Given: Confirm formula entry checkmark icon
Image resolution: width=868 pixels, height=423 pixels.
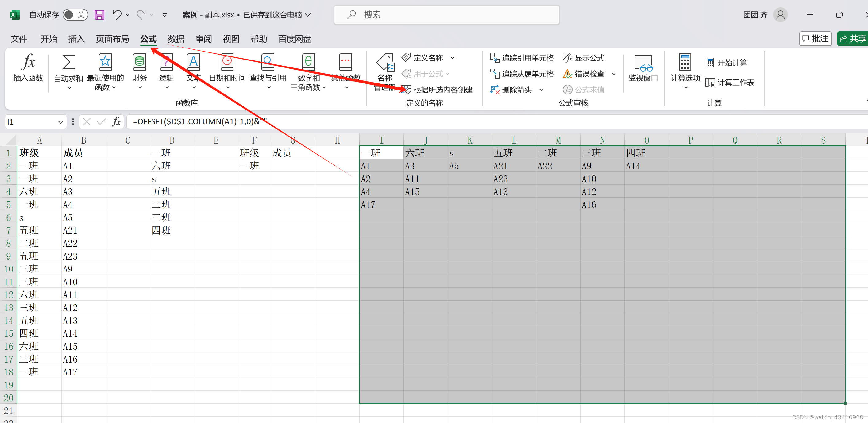Looking at the screenshot, I should 101,121.
